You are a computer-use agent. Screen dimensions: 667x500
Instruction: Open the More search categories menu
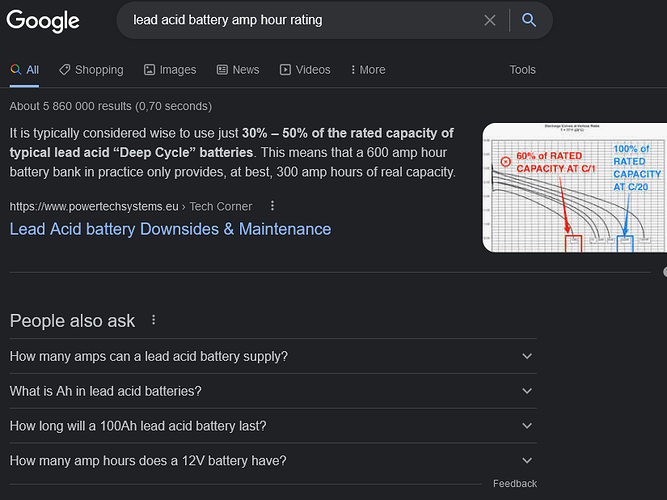tap(368, 70)
